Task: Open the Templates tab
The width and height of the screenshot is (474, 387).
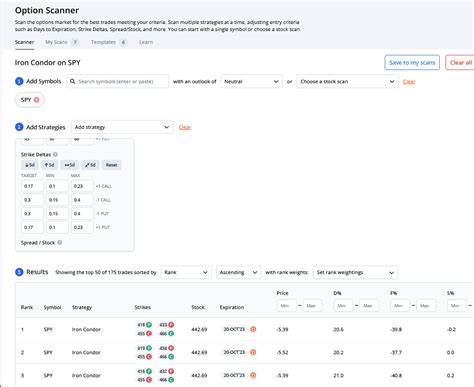Action: click(109, 42)
